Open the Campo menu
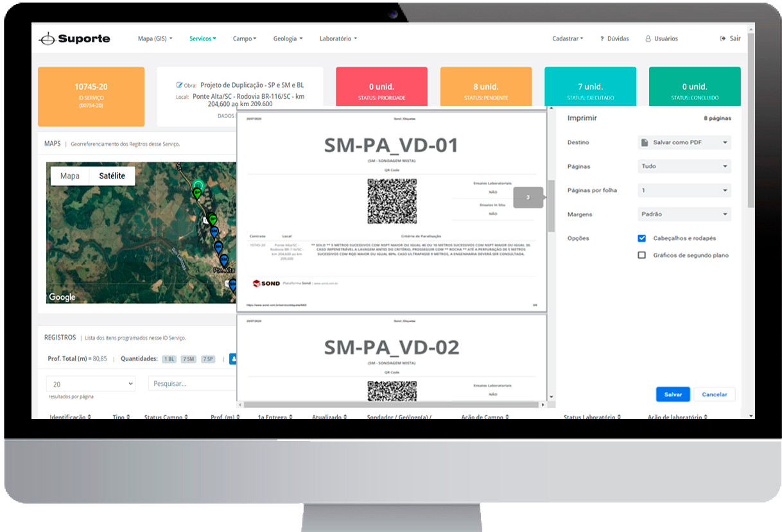The image size is (782, 532). 245,39
